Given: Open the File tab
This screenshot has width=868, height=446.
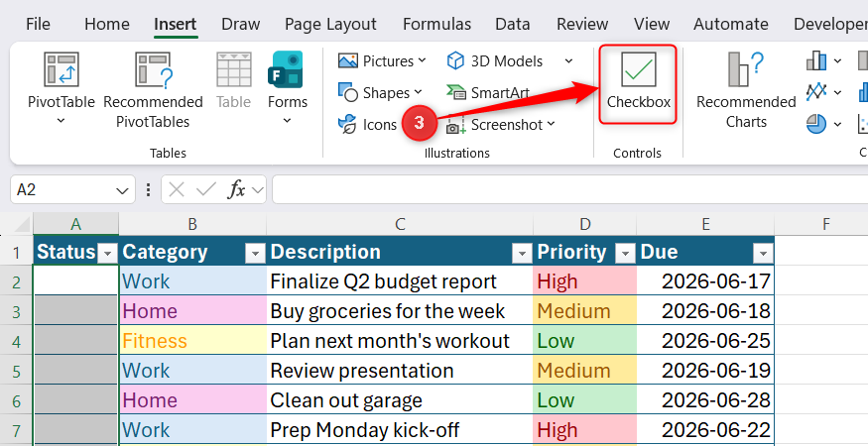Looking at the screenshot, I should pyautogui.click(x=39, y=25).
